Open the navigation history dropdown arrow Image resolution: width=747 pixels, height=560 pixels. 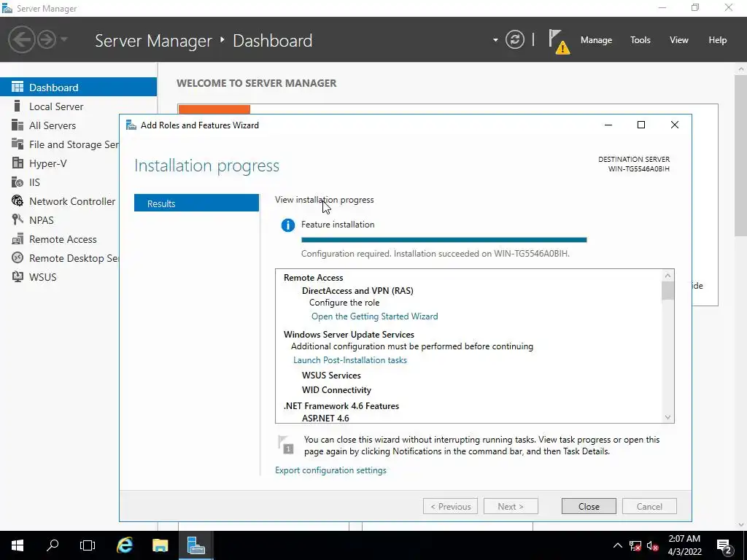tap(64, 39)
